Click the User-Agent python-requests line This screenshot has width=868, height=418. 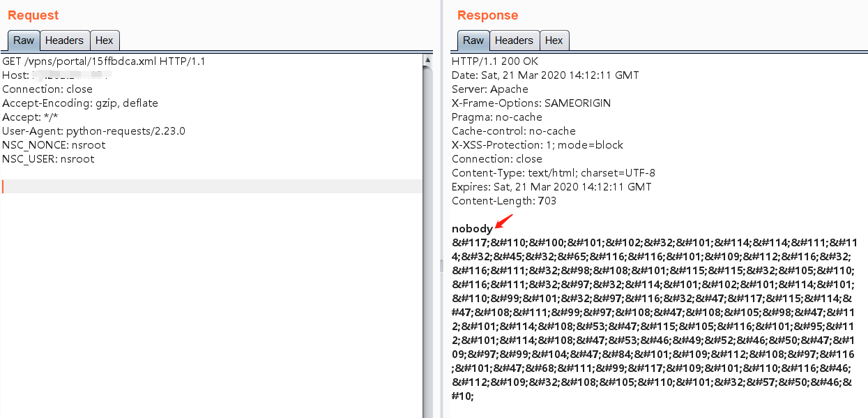click(x=93, y=131)
